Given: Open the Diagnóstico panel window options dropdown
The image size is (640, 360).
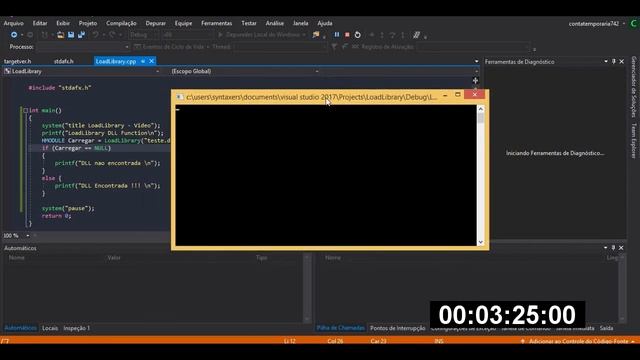Looking at the screenshot, I should 606,62.
